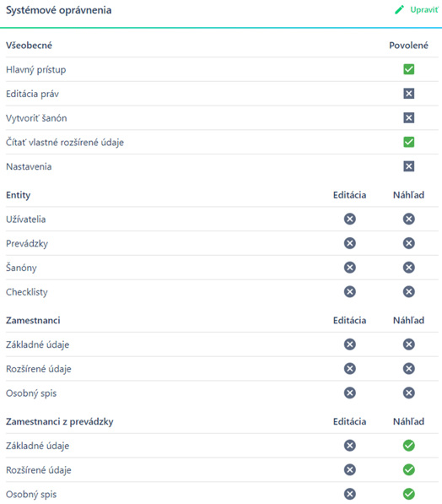Viewport: 442px width, 504px height.
Task: Click green Náhľad check for prevádzky Rozšírené údaje
Action: (408, 469)
